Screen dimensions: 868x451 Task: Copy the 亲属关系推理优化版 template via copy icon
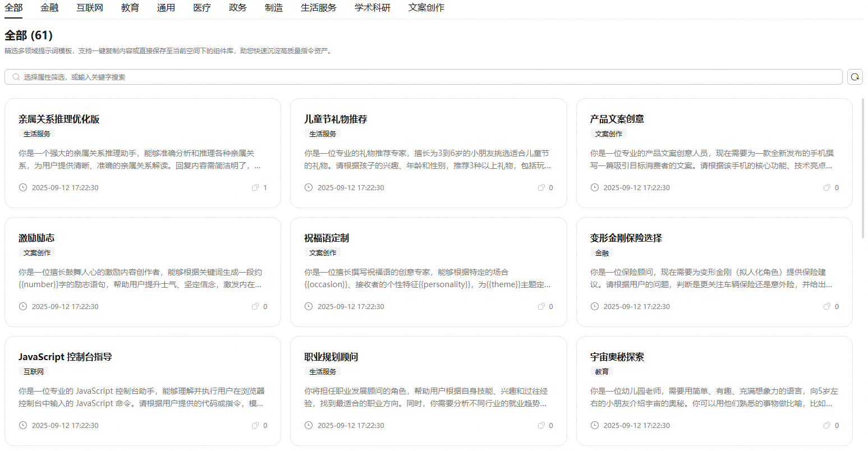pos(255,187)
